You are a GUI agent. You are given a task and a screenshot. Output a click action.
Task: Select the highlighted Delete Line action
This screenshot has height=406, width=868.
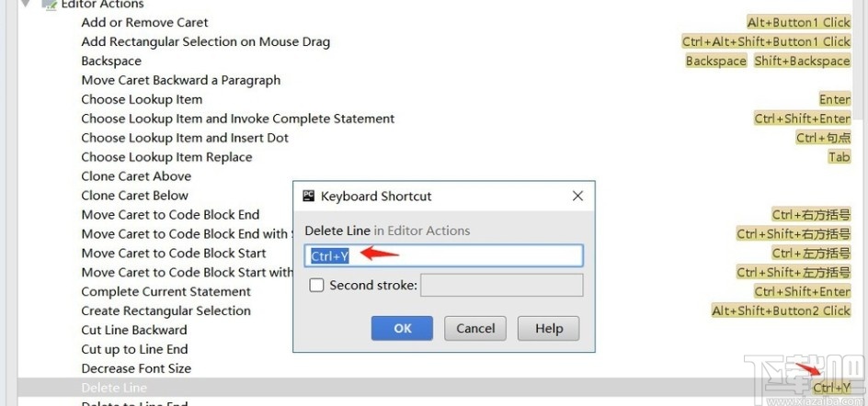pos(114,388)
